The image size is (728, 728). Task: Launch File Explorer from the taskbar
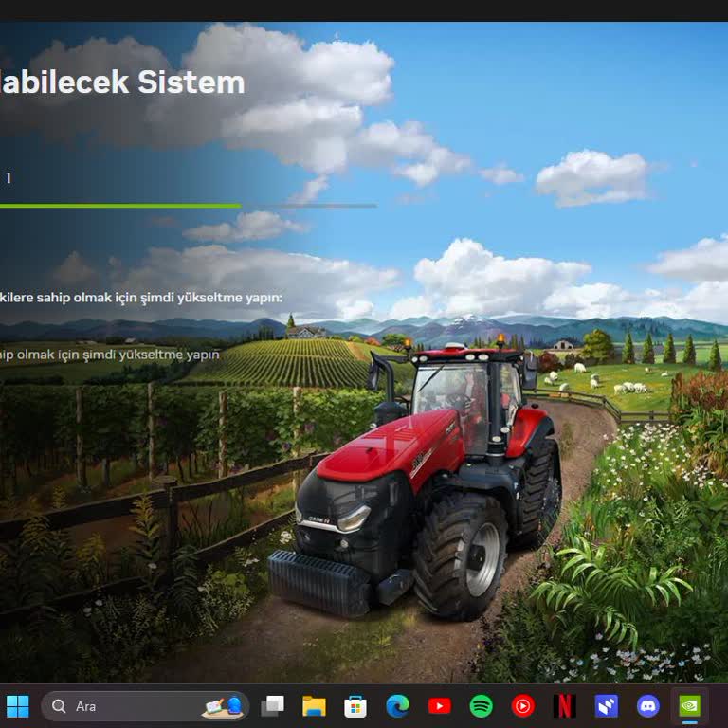click(x=314, y=706)
